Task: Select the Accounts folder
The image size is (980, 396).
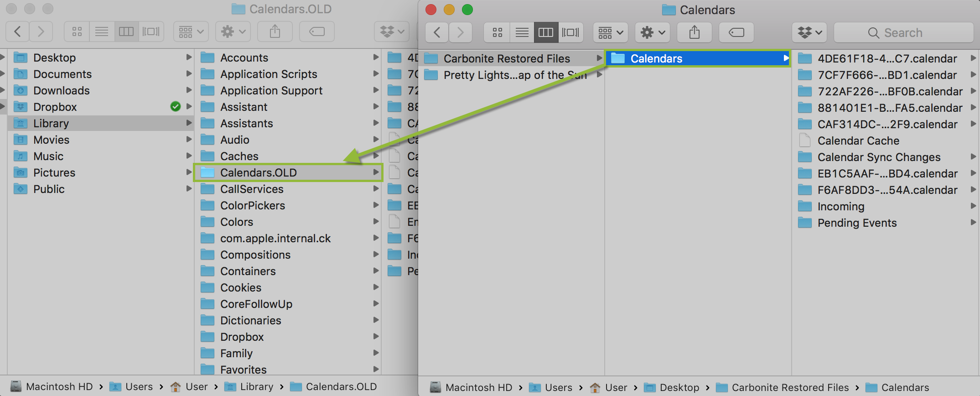Action: 288,57
